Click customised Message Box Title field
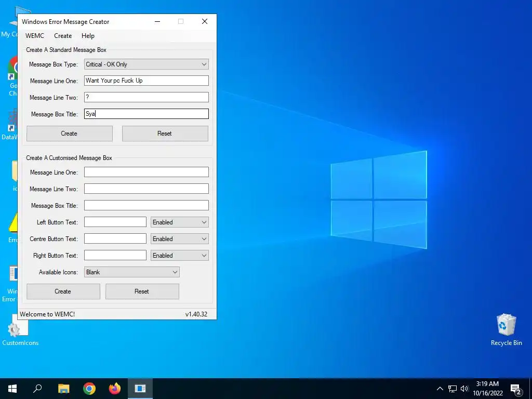 point(146,205)
